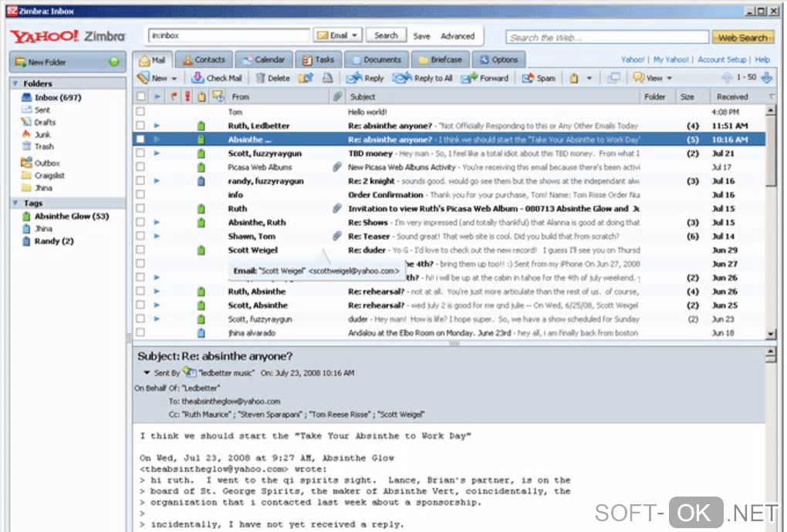Switch to the Documents tab

(376, 59)
